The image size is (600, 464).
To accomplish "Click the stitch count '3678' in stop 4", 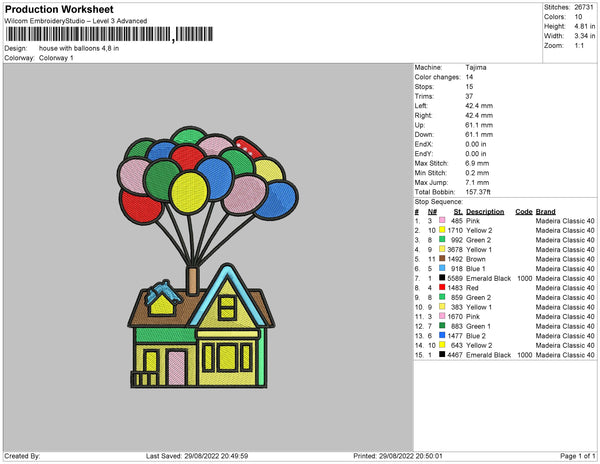I will click(455, 250).
